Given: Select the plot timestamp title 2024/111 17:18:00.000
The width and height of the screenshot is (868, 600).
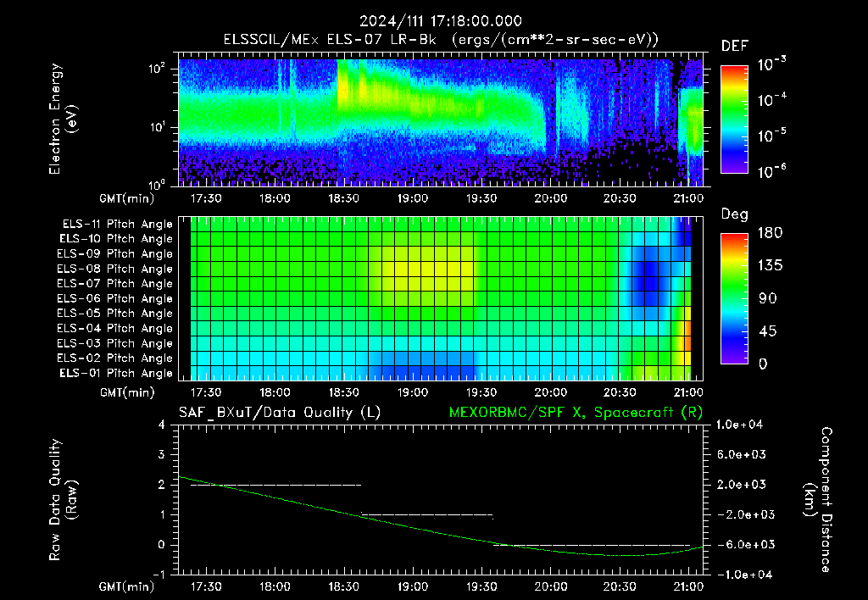Looking at the screenshot, I should click(441, 21).
